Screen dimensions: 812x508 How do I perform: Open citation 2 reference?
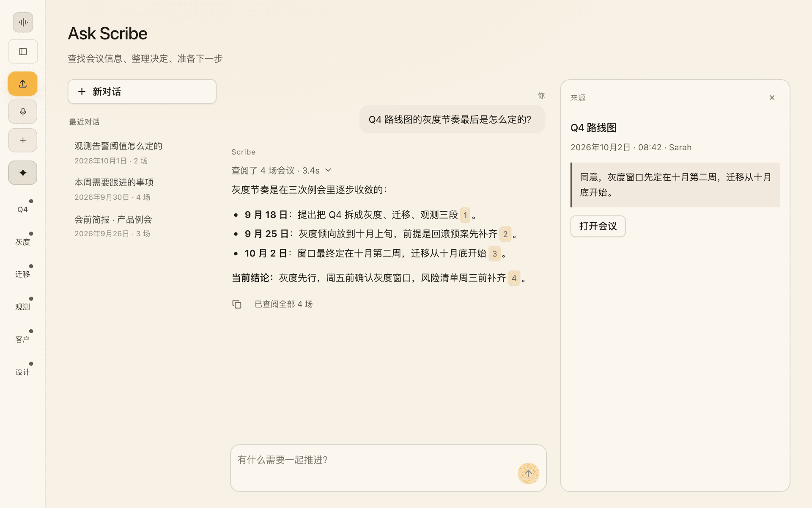[505, 234]
